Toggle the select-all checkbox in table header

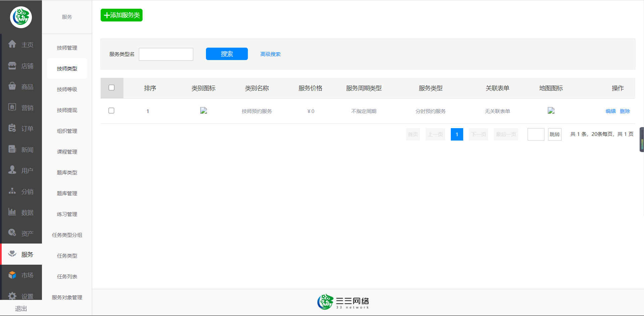112,88
